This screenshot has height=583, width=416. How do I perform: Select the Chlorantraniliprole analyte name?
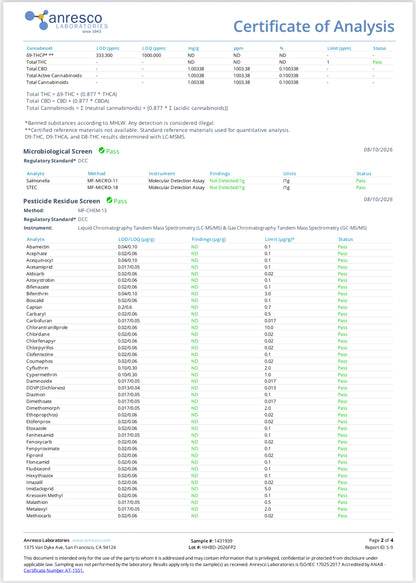click(47, 328)
